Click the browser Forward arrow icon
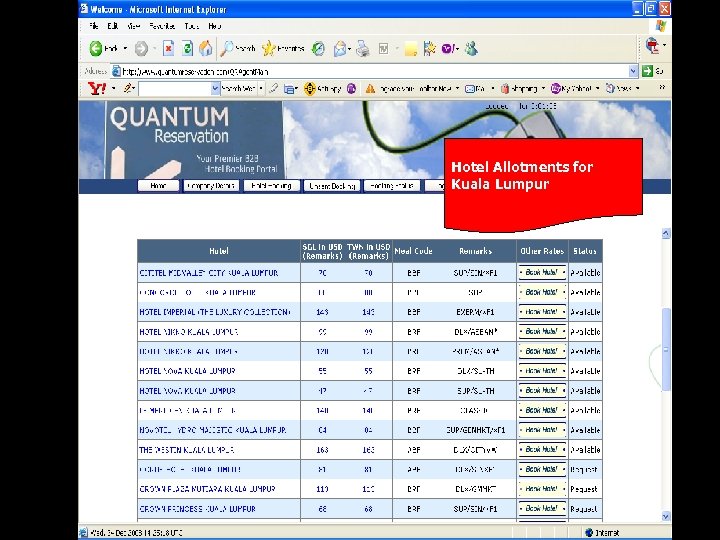Image resolution: width=720 pixels, height=540 pixels. coord(141,48)
